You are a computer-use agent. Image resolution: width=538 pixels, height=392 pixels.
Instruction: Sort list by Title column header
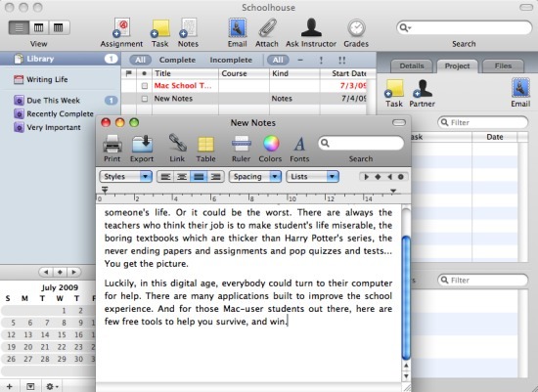pos(185,73)
